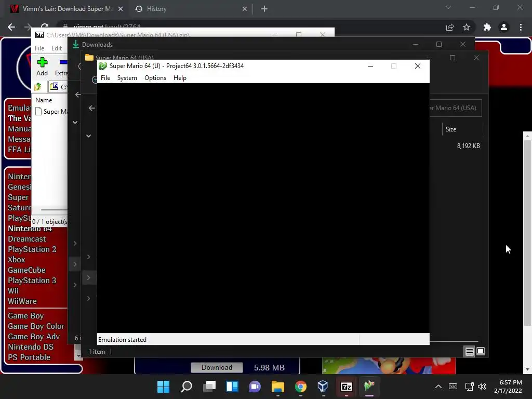Open Chat app on taskbar
532x399 pixels.
click(255, 387)
